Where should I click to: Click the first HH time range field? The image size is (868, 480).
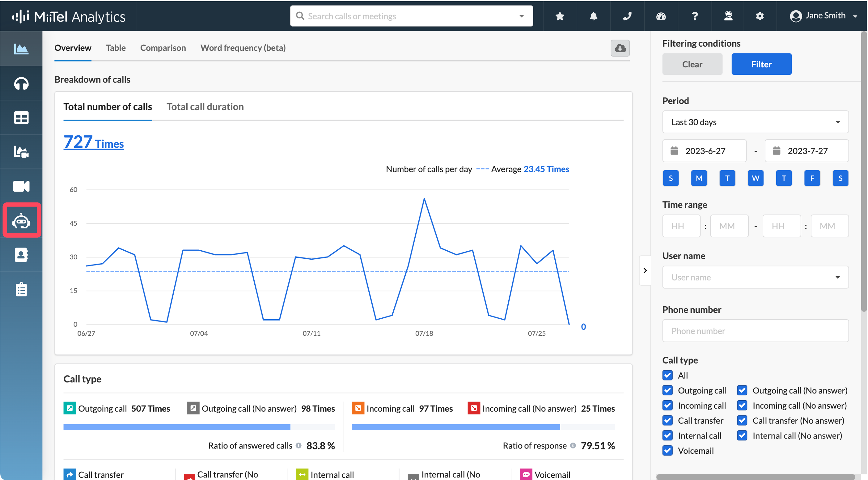click(681, 226)
